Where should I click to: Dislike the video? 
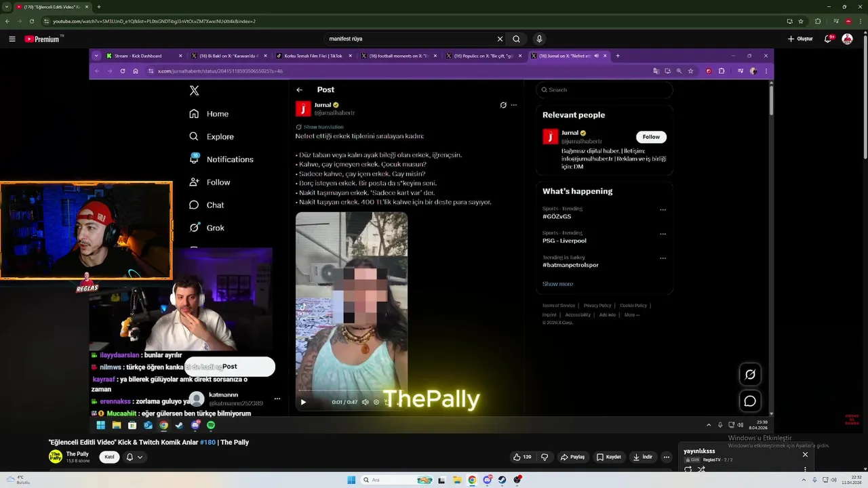[545, 457]
